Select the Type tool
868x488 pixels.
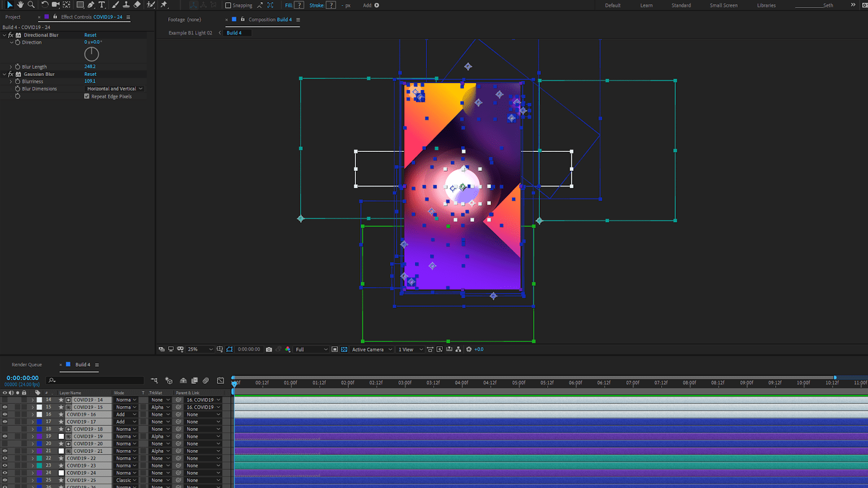101,5
